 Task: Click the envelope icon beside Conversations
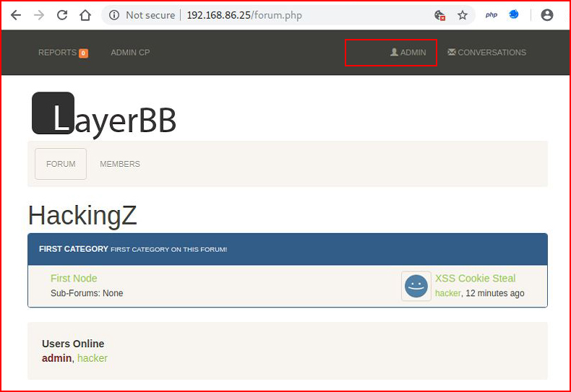452,52
